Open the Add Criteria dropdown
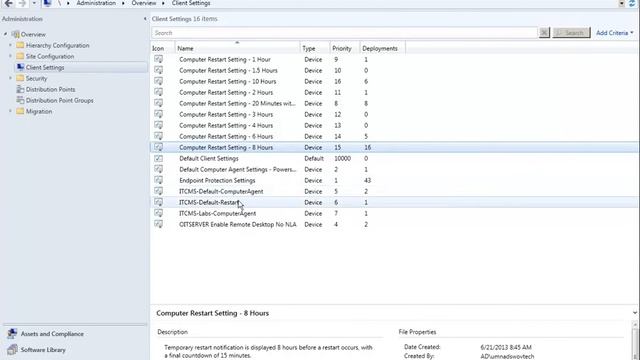The height and width of the screenshot is (360, 640). (x=615, y=33)
